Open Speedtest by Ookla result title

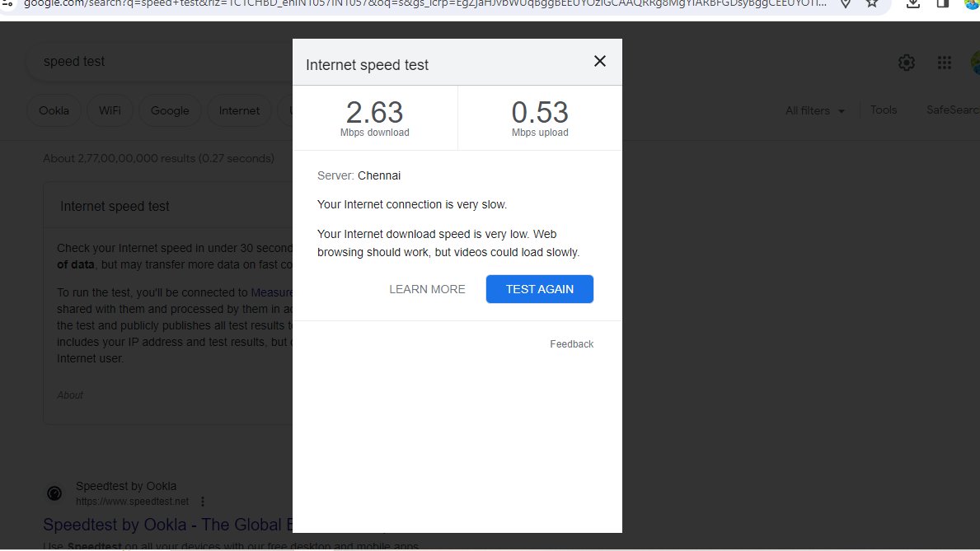[167, 525]
